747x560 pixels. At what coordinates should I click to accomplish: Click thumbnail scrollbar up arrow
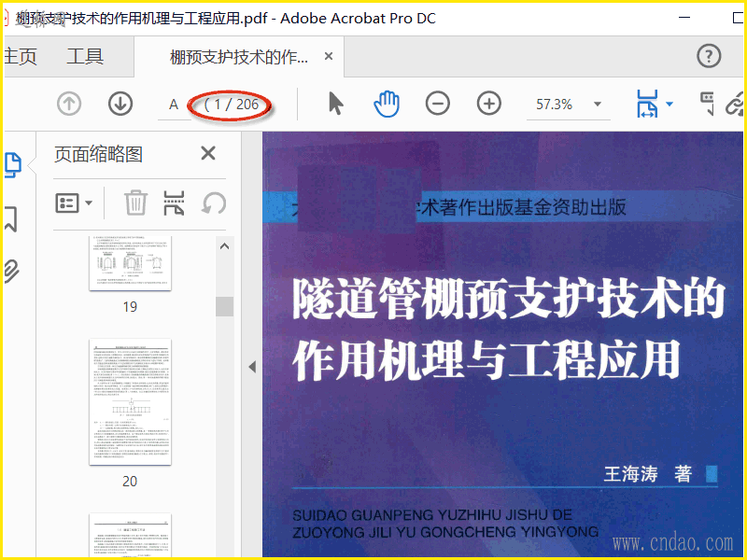224,246
